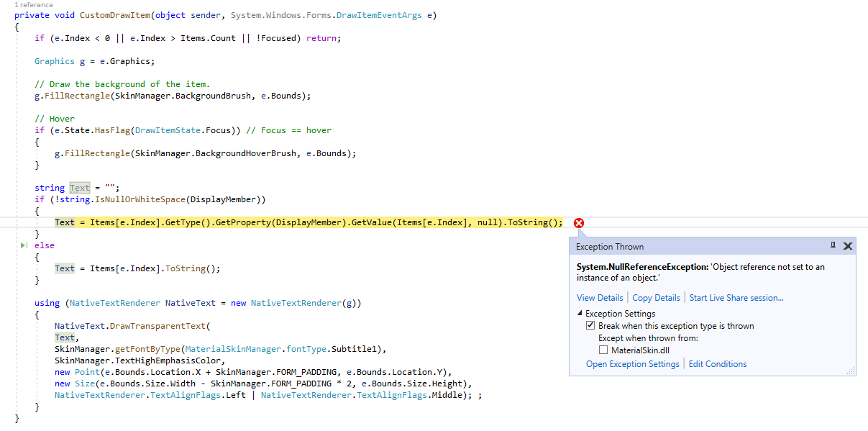Click 'CustomDrawItem' method name

(115, 15)
